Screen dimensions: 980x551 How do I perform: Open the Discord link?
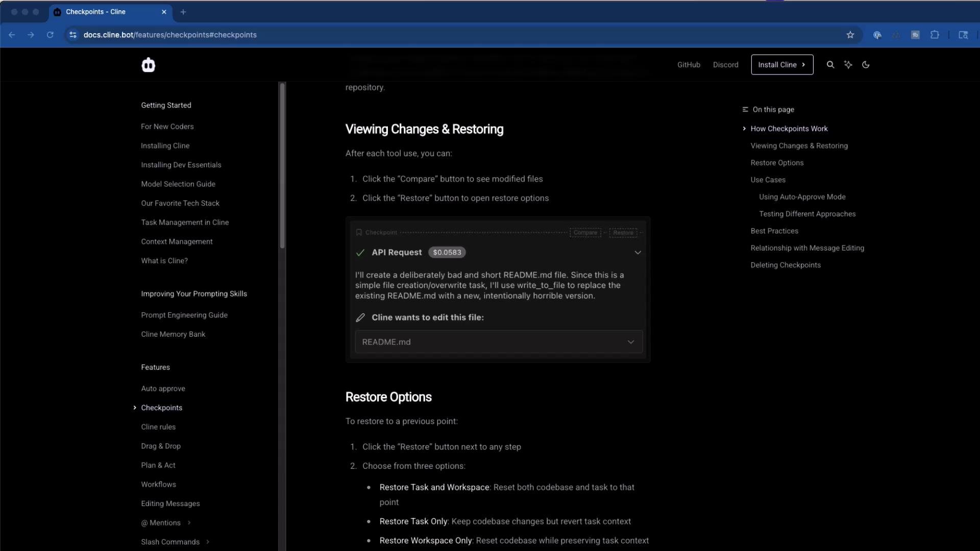(x=725, y=65)
